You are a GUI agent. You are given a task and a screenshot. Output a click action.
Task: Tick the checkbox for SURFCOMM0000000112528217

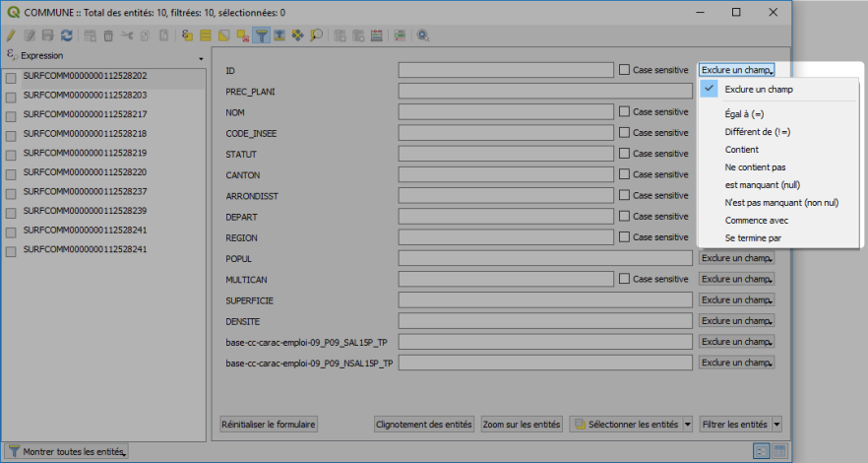[11, 117]
